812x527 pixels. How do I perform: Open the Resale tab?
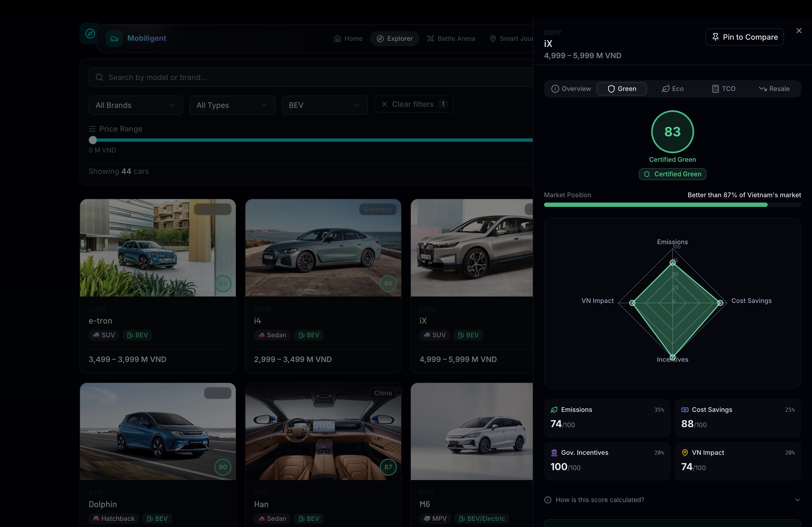[x=774, y=89]
